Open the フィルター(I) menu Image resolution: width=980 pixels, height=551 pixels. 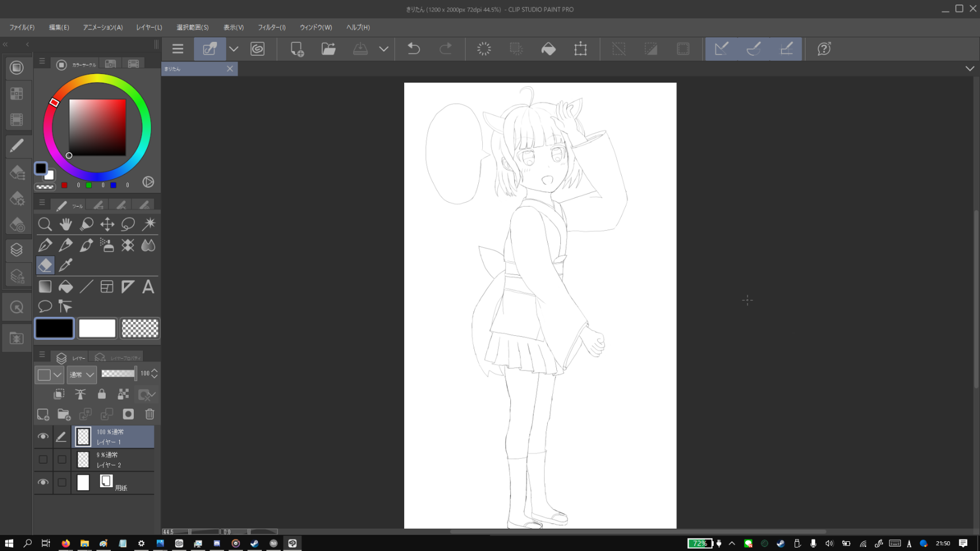(272, 28)
